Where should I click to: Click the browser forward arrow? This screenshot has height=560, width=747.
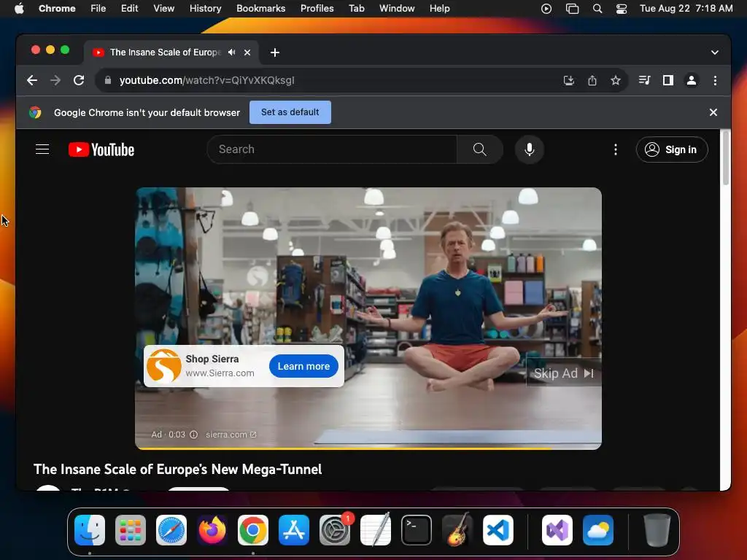tap(55, 80)
